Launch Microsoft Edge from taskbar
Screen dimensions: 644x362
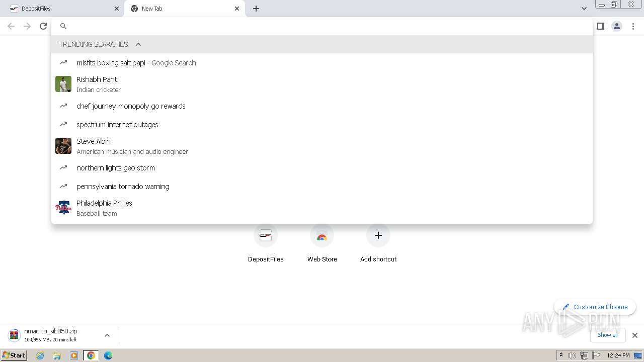[x=108, y=355]
